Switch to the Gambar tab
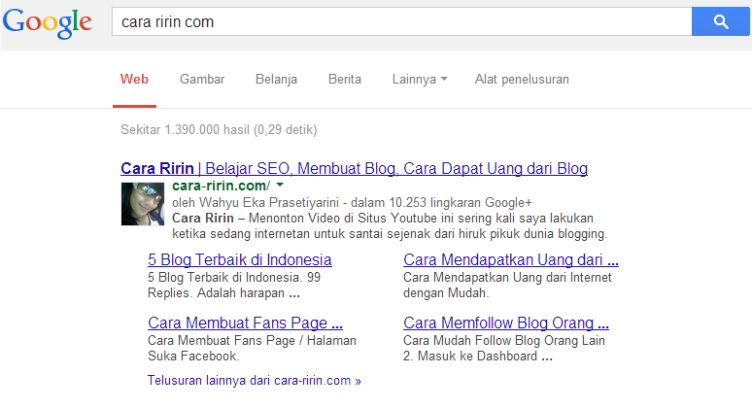752x408 pixels. click(202, 79)
